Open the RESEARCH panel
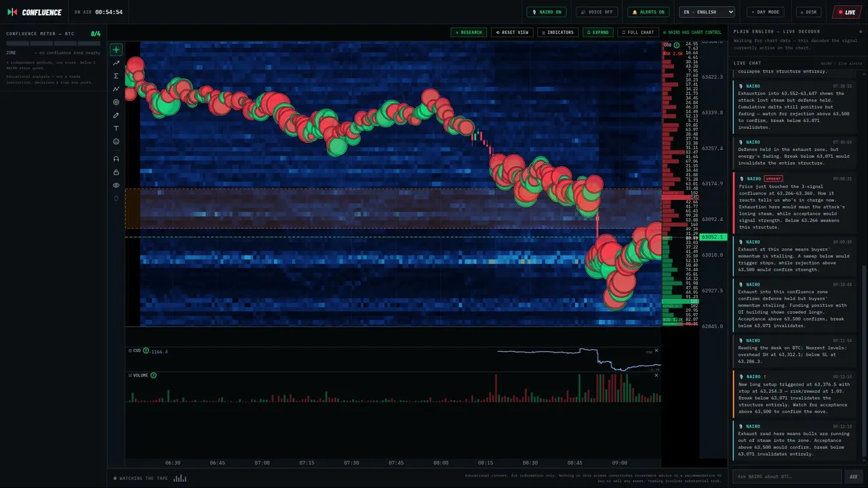This screenshot has width=868, height=488. [x=469, y=33]
